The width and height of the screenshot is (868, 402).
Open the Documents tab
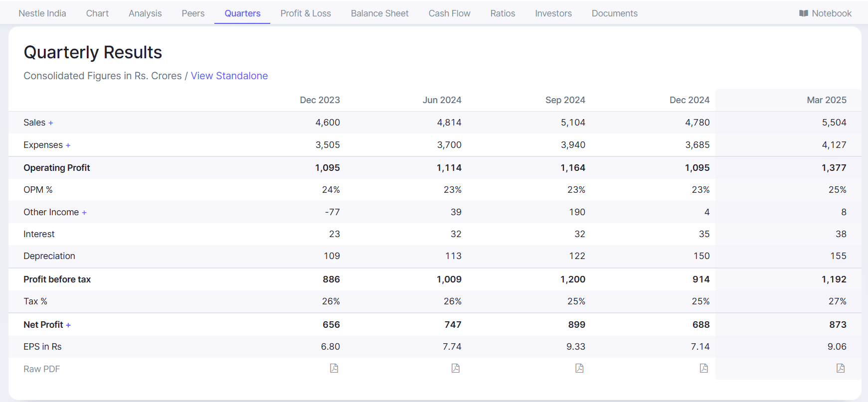tap(614, 13)
